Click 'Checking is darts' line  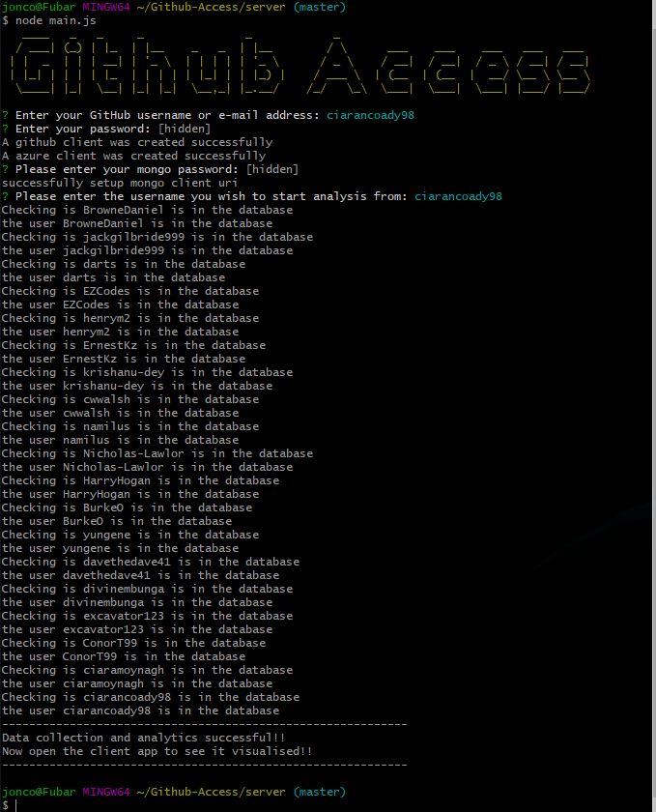(124, 264)
